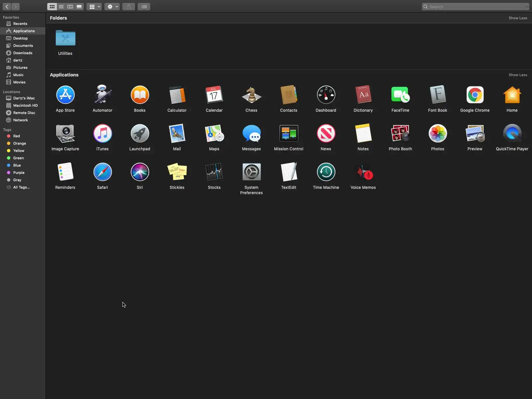This screenshot has width=532, height=399.
Task: Open the gear Action menu
Action: click(112, 7)
